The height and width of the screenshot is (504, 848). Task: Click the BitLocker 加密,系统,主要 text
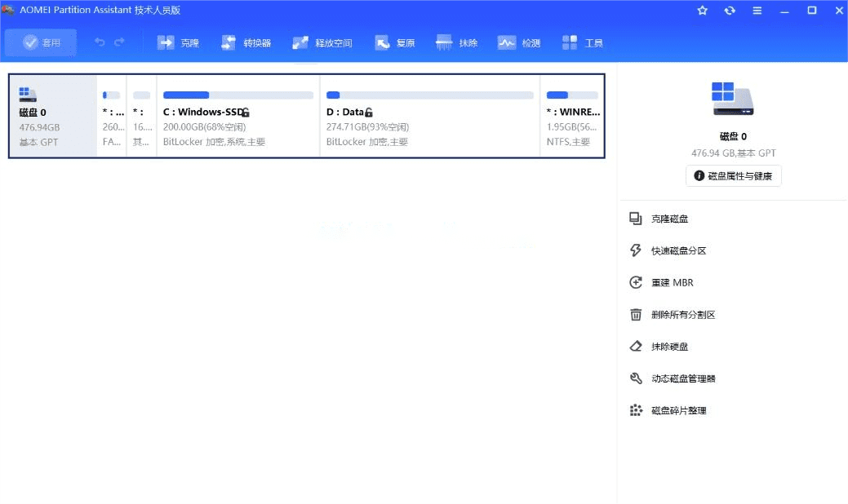point(214,142)
